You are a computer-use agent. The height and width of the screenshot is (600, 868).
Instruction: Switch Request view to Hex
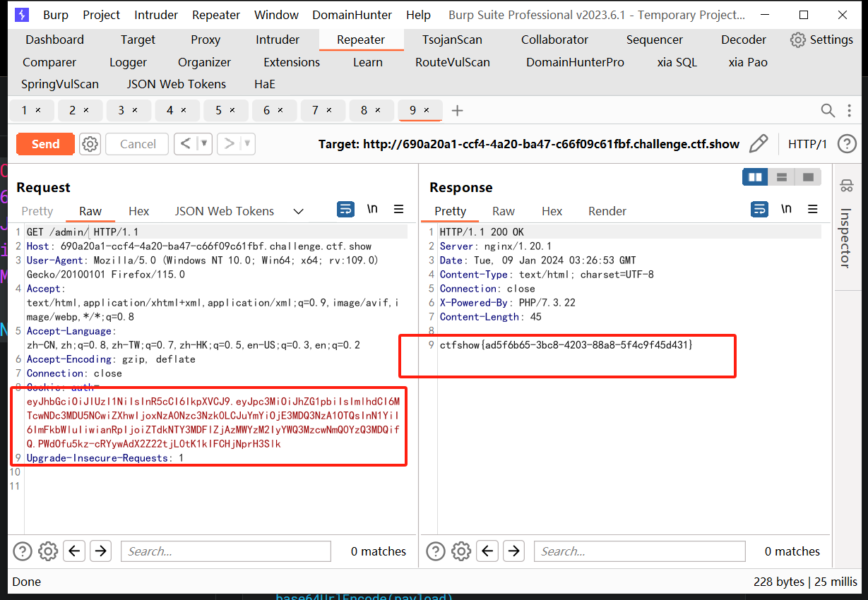138,211
